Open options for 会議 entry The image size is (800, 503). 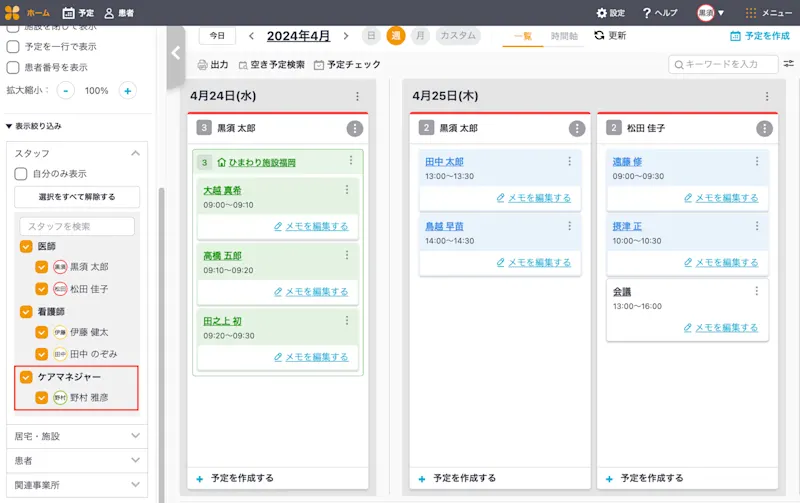[757, 291]
